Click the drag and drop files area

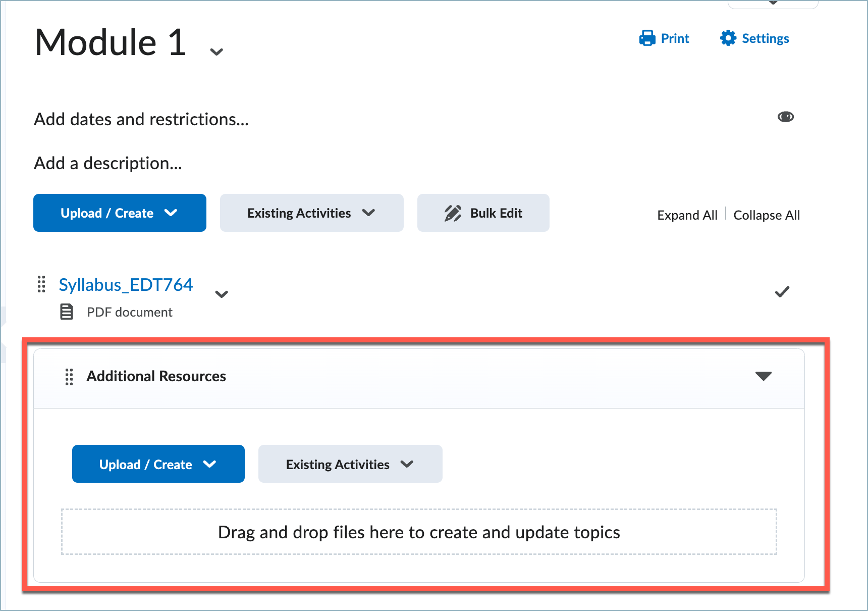click(419, 532)
